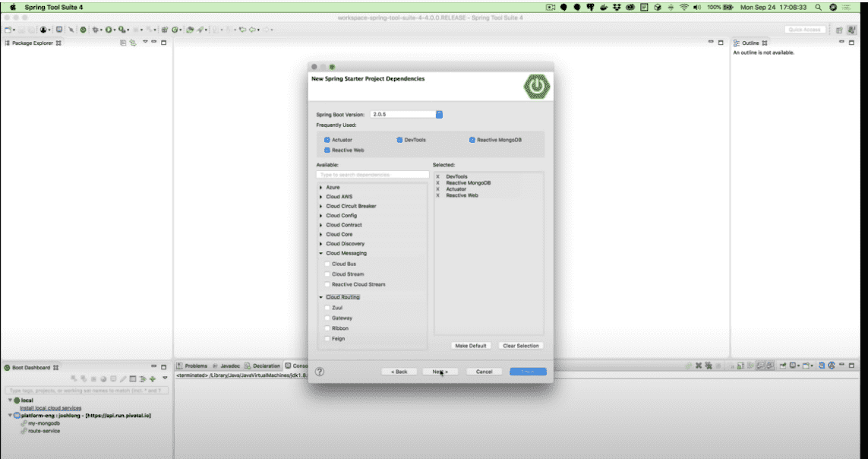Check the Gateway checkbox
The image size is (868, 459).
pos(327,318)
